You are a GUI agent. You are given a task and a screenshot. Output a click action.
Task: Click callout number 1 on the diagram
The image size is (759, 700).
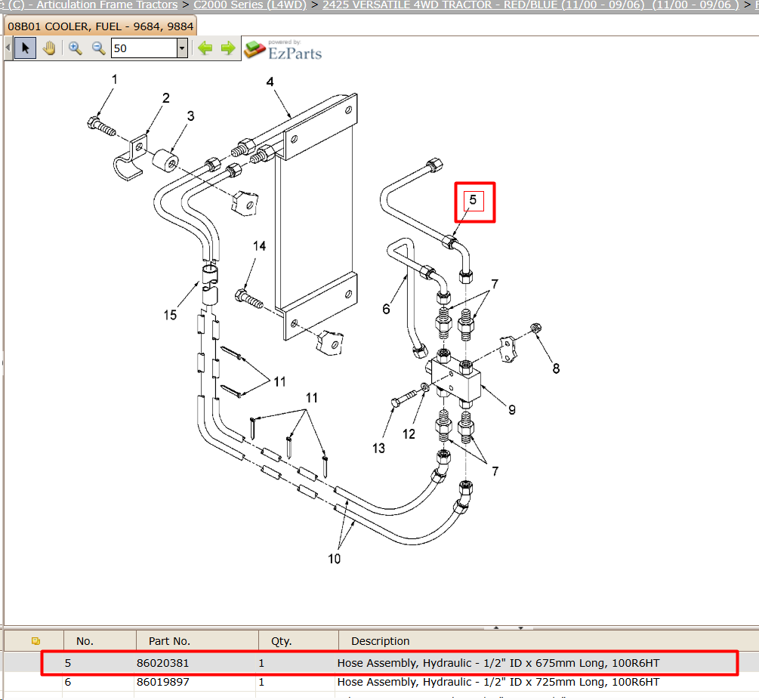point(115,79)
